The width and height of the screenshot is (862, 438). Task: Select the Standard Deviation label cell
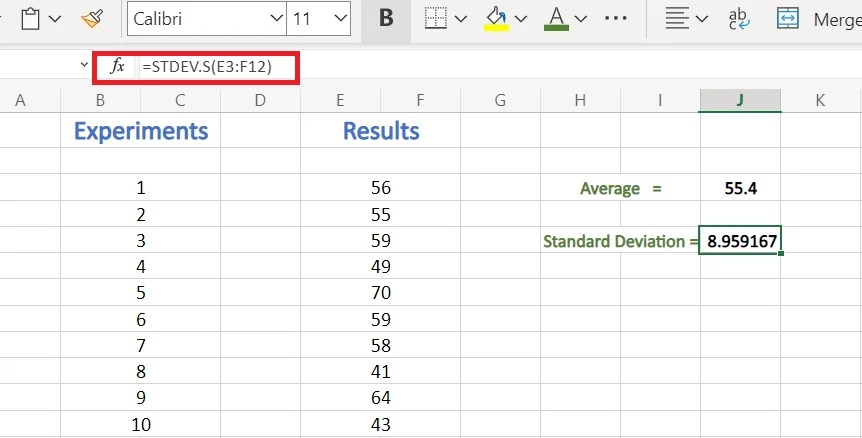[620, 241]
